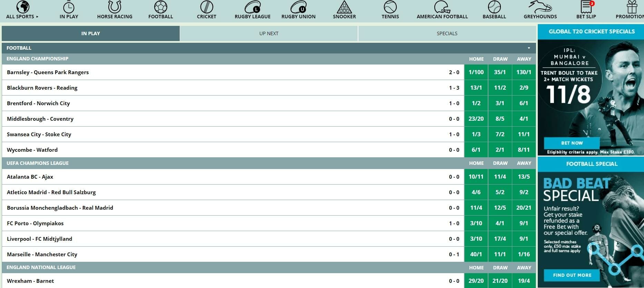Select the Snooker triangle rack icon

(x=344, y=7)
